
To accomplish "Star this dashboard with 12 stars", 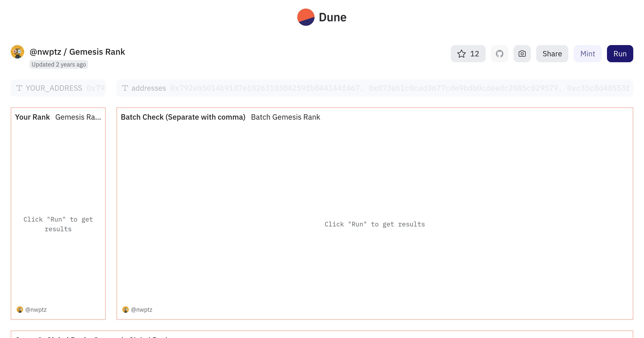I will (468, 54).
